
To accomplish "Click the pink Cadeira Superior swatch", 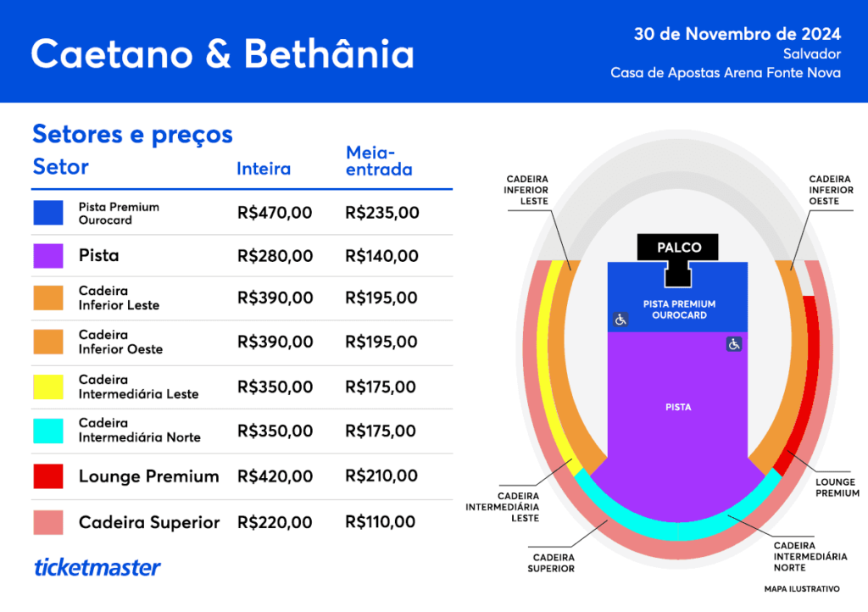I will [48, 522].
